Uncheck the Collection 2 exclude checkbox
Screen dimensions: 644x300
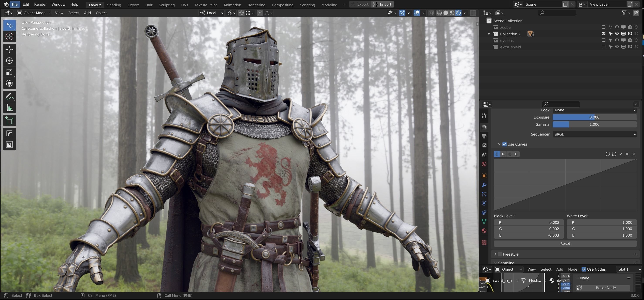(x=603, y=34)
